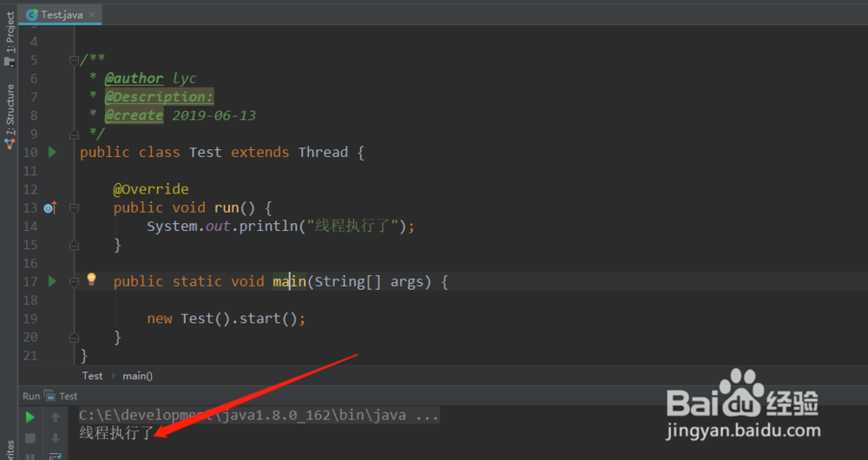Image resolution: width=868 pixels, height=460 pixels.
Task: Select the Test tab in Run panel
Action: (61, 396)
